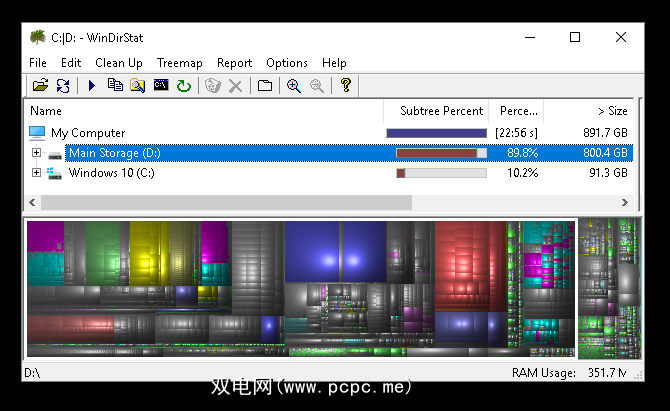670x411 pixels.
Task: Click the Windows 10 subtree percent bar
Action: tap(441, 173)
